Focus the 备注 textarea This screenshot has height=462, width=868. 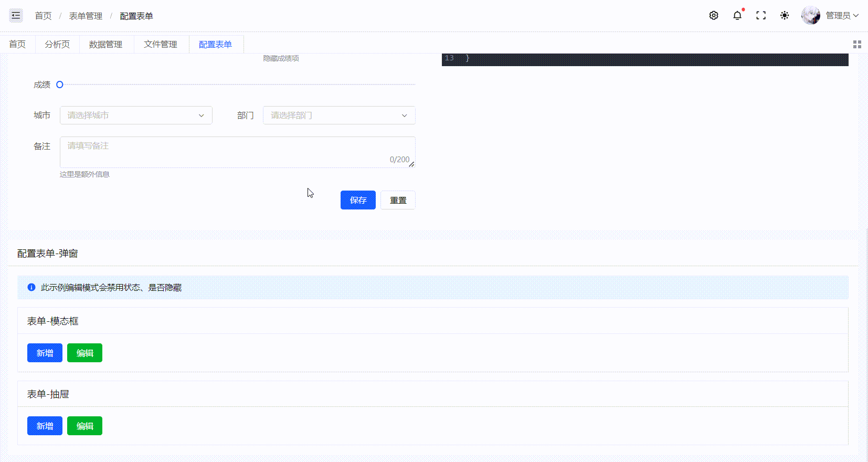point(237,152)
